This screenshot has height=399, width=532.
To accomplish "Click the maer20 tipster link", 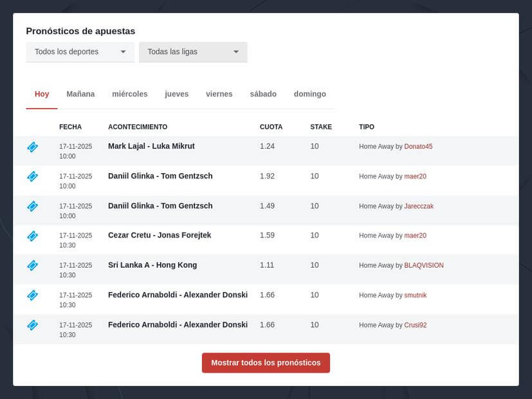I will (x=416, y=176).
